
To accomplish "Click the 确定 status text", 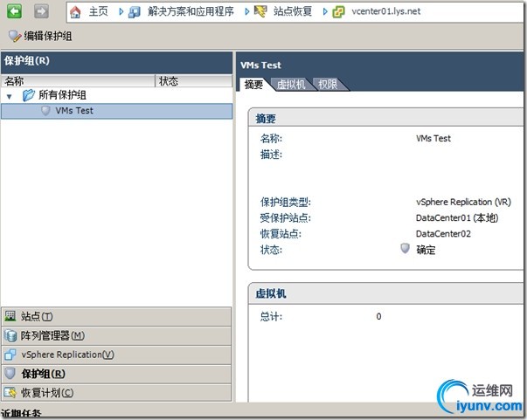I will click(426, 250).
